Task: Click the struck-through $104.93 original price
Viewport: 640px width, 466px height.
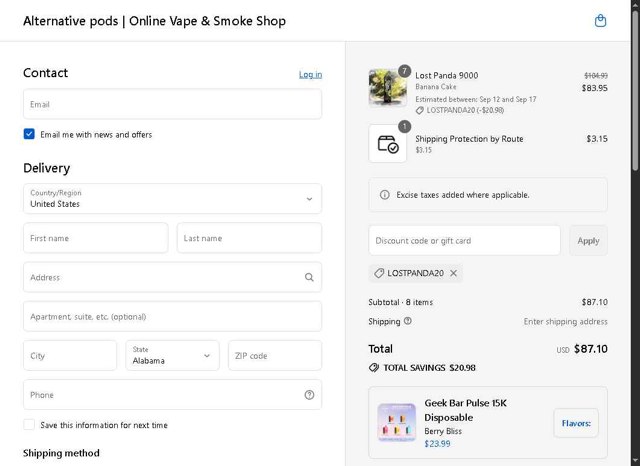Action: 596,75
